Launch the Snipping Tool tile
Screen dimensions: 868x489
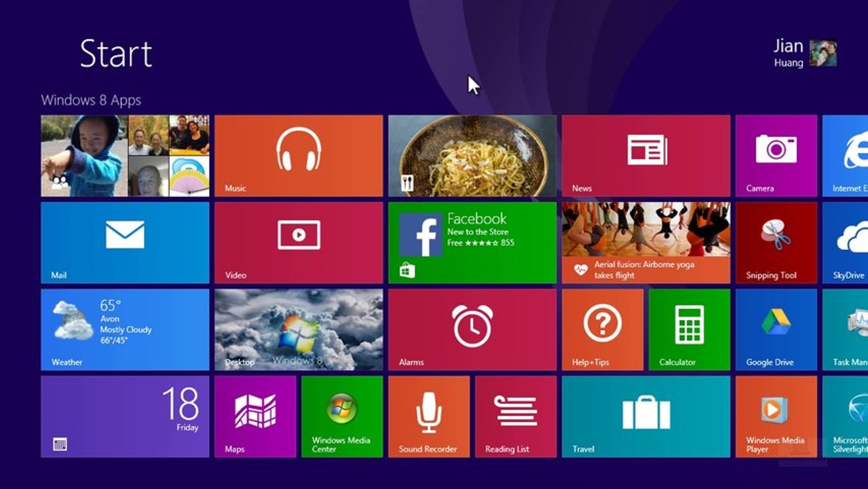(776, 243)
